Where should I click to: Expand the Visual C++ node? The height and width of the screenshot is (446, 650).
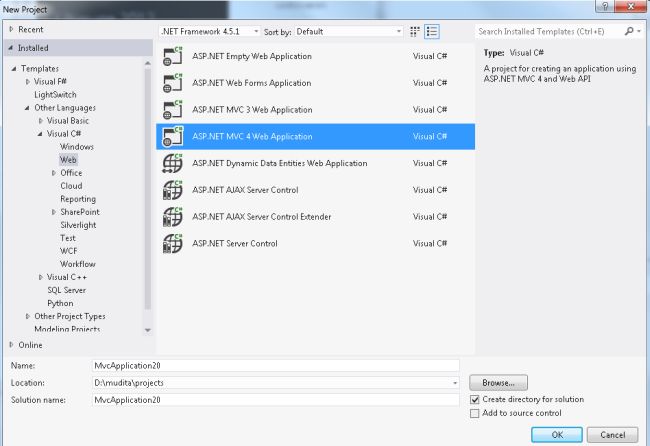pos(41,277)
